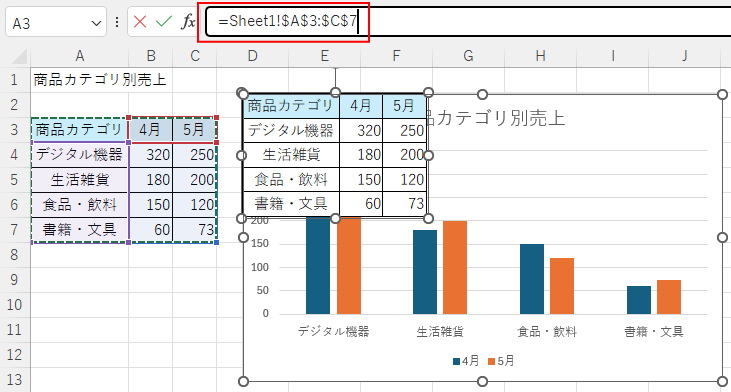The image size is (731, 392).
Task: Select the orange 5月 bar for 食品・飲料
Action: coord(562,286)
